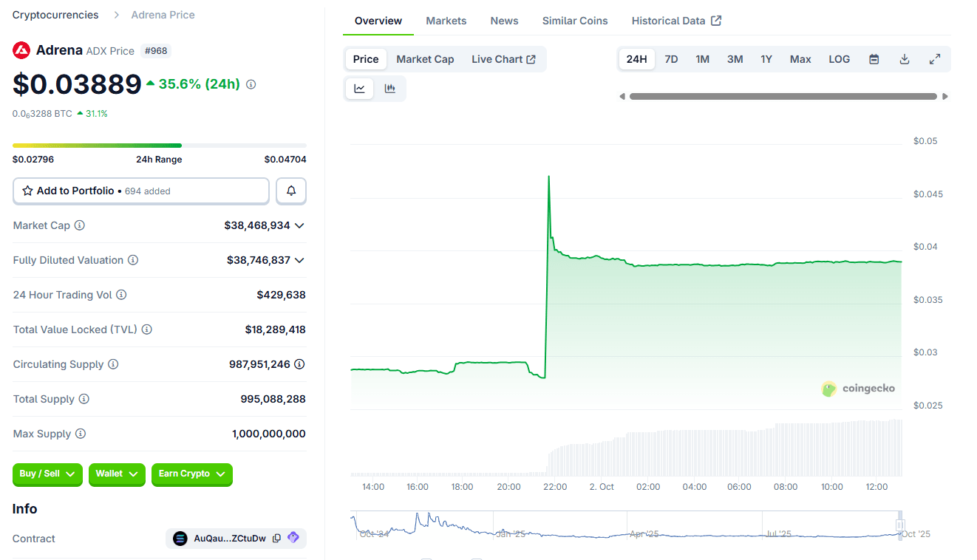
Task: Open the contract with the Phantom wallet icon
Action: (x=293, y=538)
